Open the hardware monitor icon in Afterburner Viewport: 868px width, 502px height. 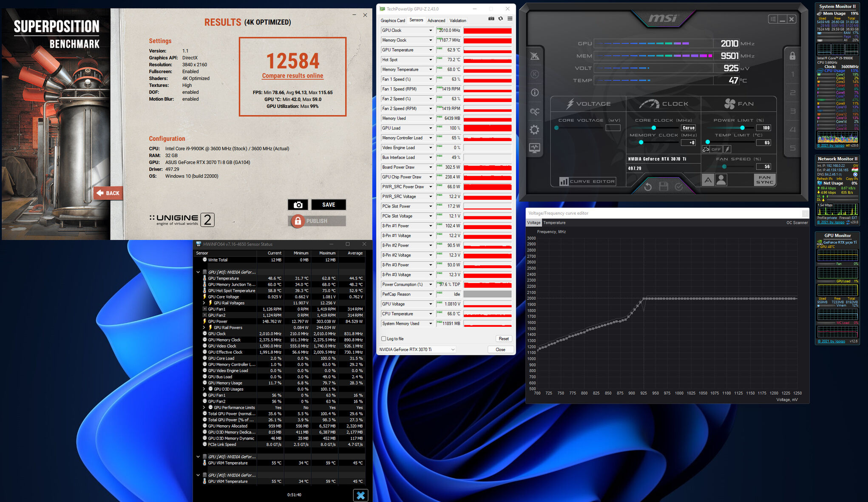(535, 148)
